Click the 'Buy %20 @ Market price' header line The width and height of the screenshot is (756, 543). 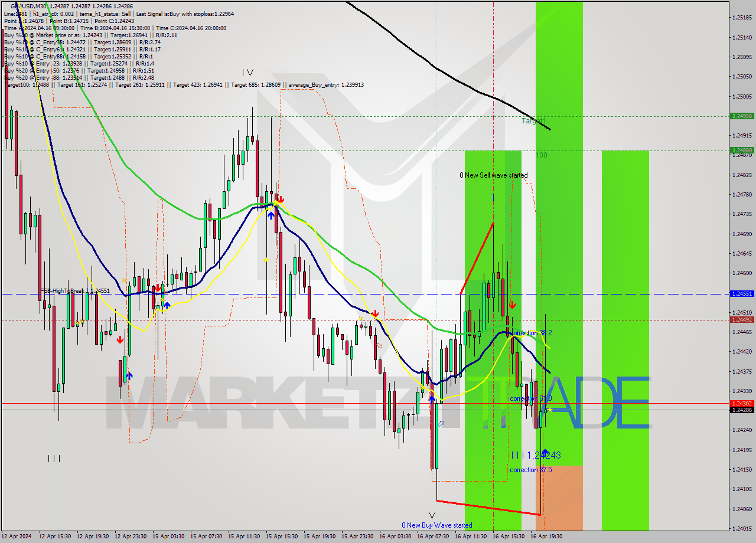[x=90, y=35]
